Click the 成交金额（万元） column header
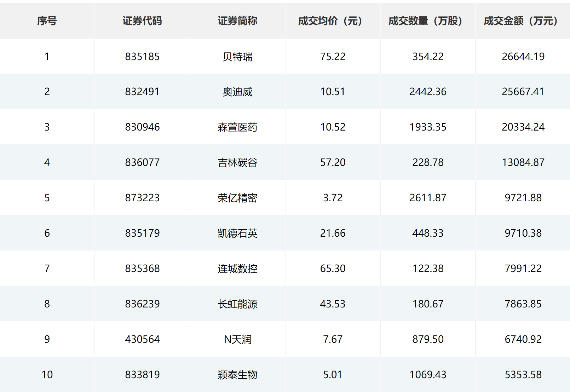The height and width of the screenshot is (392, 570). point(523,21)
